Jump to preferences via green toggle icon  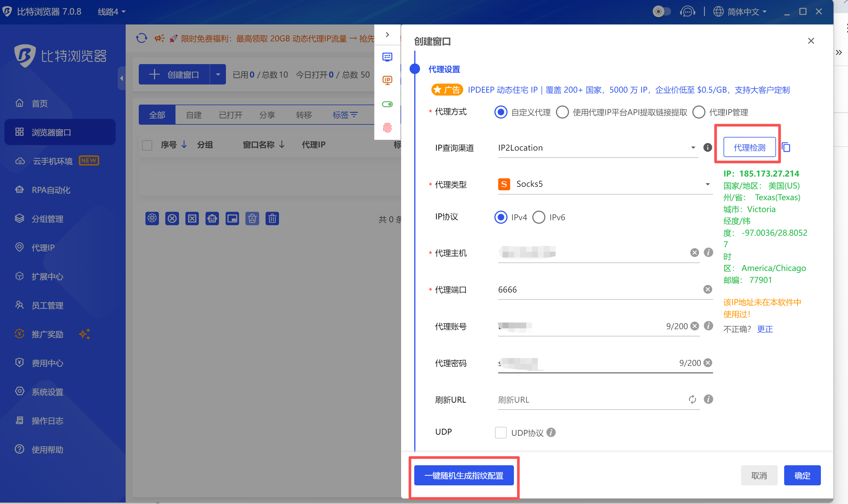click(x=387, y=104)
